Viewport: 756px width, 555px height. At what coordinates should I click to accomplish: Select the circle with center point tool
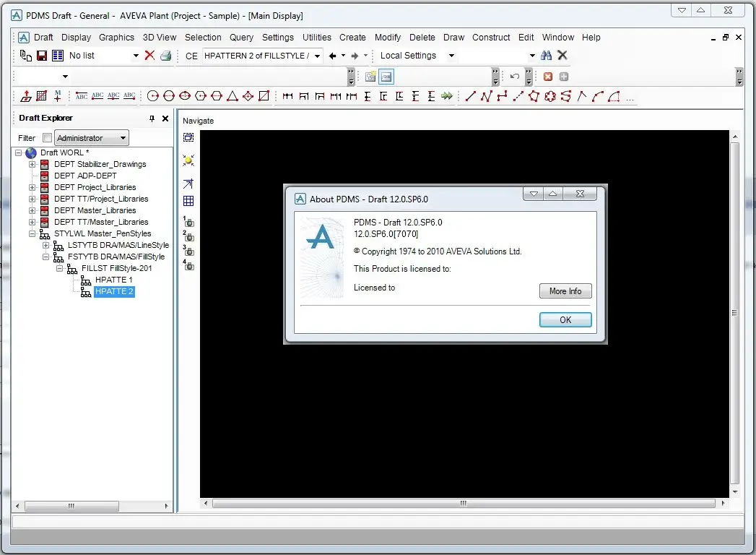click(x=153, y=96)
